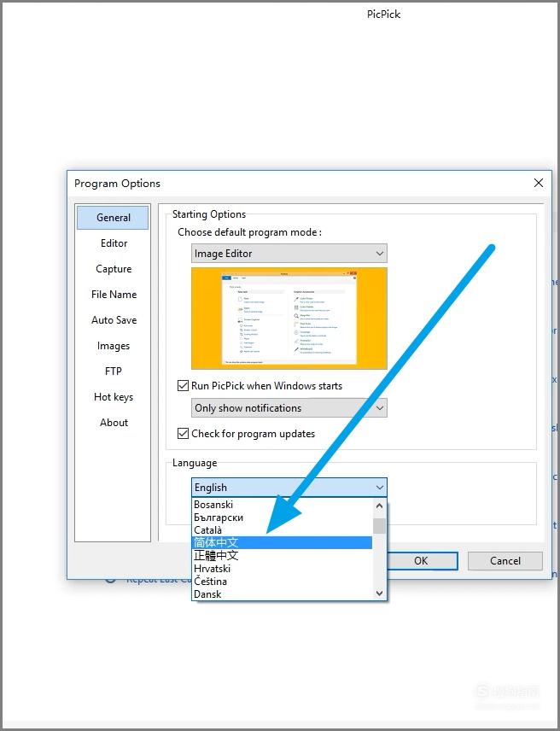Click the language list scroll up arrow

click(x=379, y=506)
